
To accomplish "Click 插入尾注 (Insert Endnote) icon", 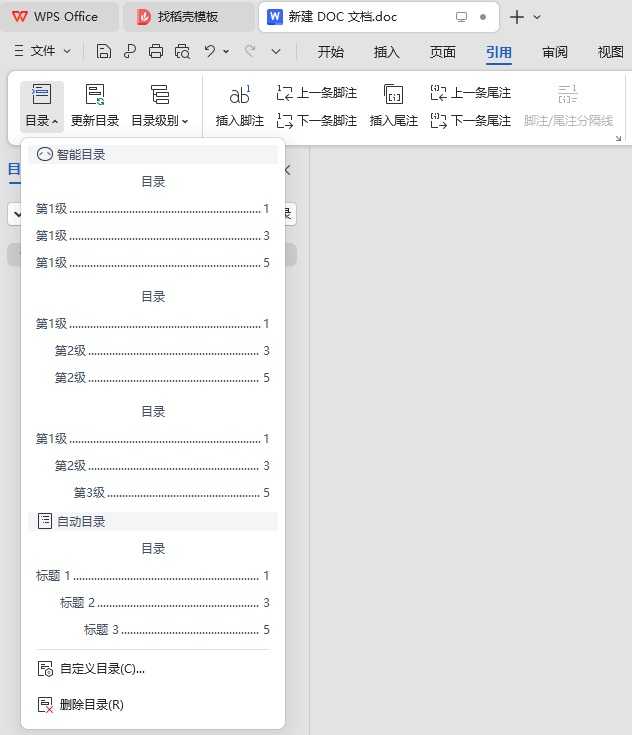I will coord(394,106).
